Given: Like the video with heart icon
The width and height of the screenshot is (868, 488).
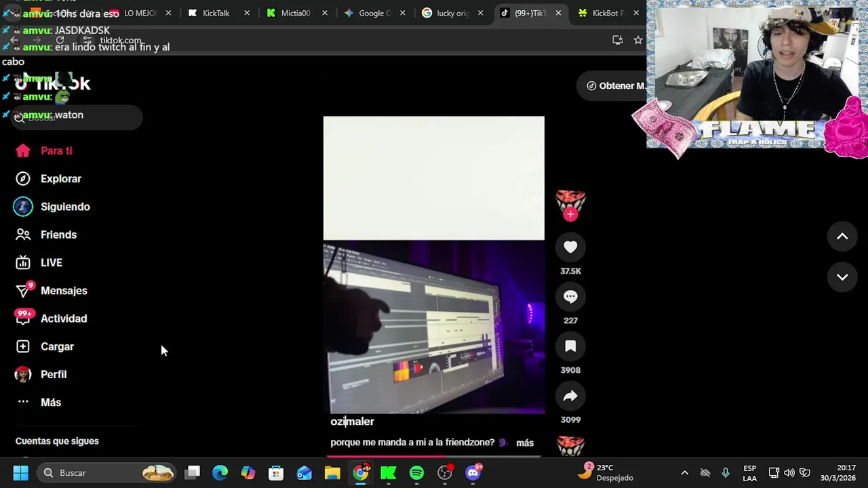Looking at the screenshot, I should [x=570, y=247].
